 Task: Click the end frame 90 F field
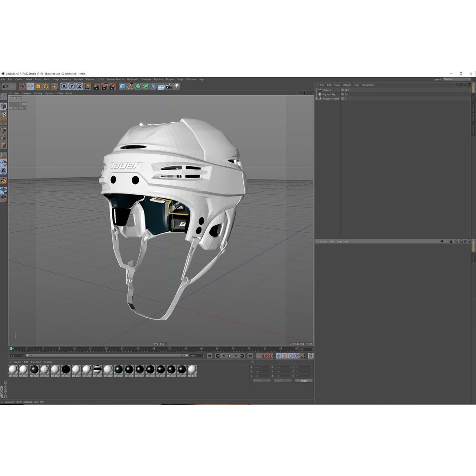coord(197,356)
